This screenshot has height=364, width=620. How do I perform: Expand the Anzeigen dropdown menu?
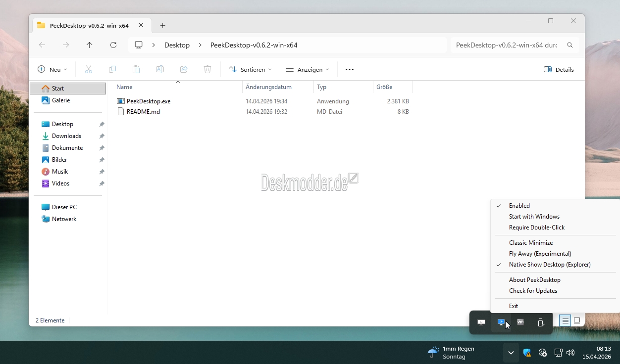tap(308, 70)
